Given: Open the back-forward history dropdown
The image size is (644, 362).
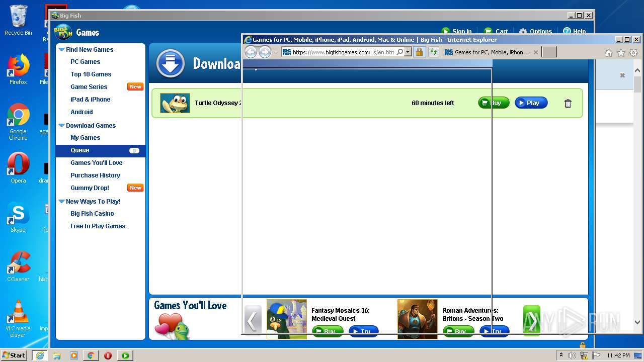Looking at the screenshot, I should [x=276, y=52].
